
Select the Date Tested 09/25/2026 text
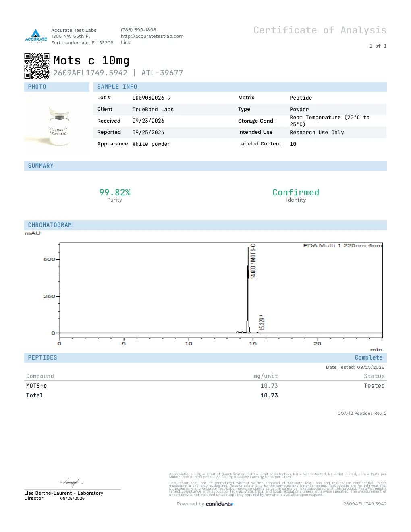pyautogui.click(x=355, y=367)
